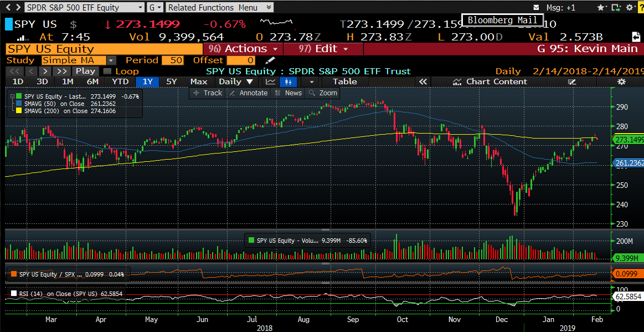The width and height of the screenshot is (644, 332).
Task: Activate the Track crosshair tool
Action: pyautogui.click(x=208, y=93)
